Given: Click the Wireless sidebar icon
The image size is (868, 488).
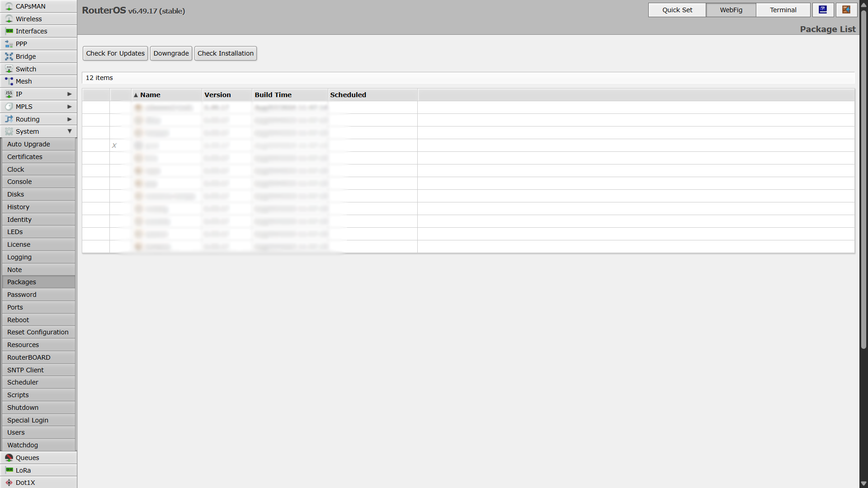Looking at the screenshot, I should coord(9,19).
